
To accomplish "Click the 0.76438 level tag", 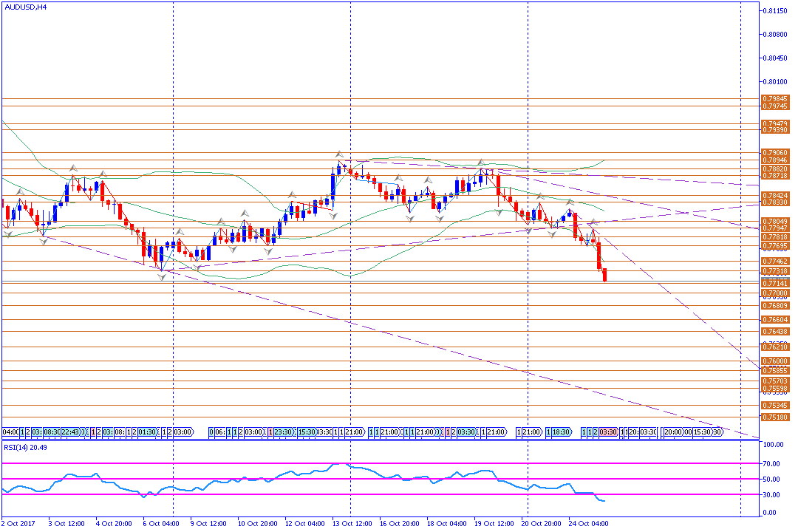I will [x=775, y=332].
